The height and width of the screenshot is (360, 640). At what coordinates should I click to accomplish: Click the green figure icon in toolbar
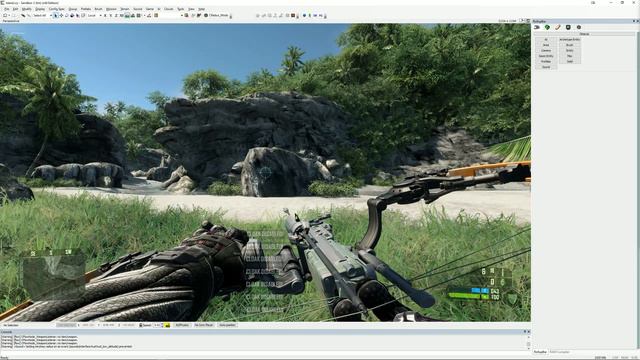(x=309, y=16)
